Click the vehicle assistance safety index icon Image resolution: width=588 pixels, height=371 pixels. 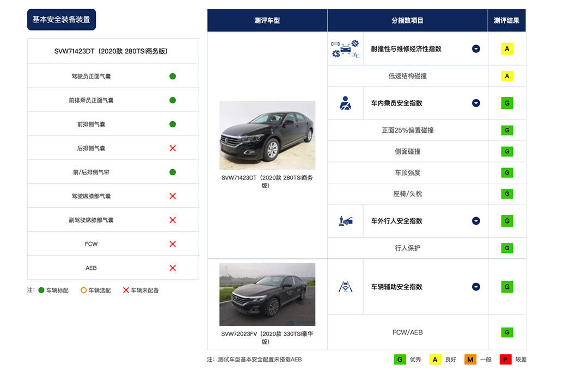345,287
